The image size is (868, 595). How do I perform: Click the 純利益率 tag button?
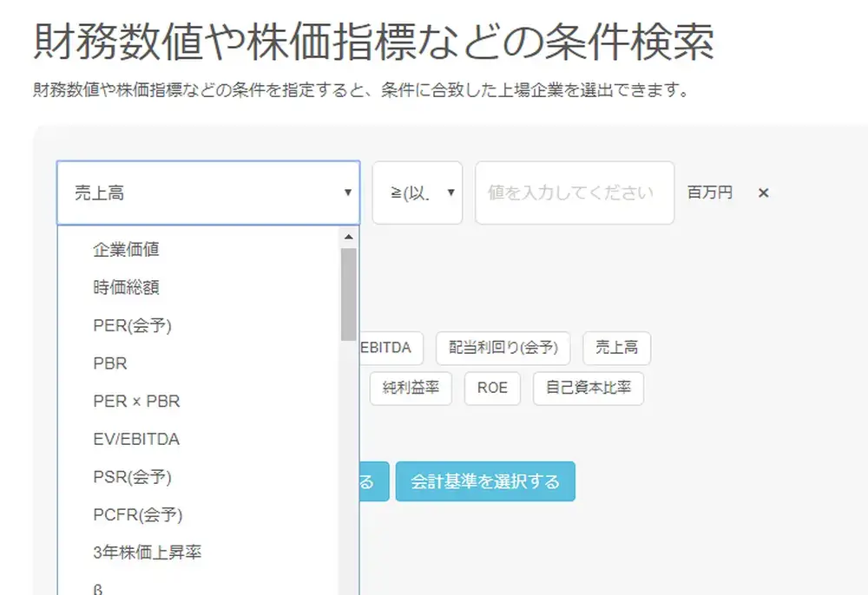(x=411, y=389)
